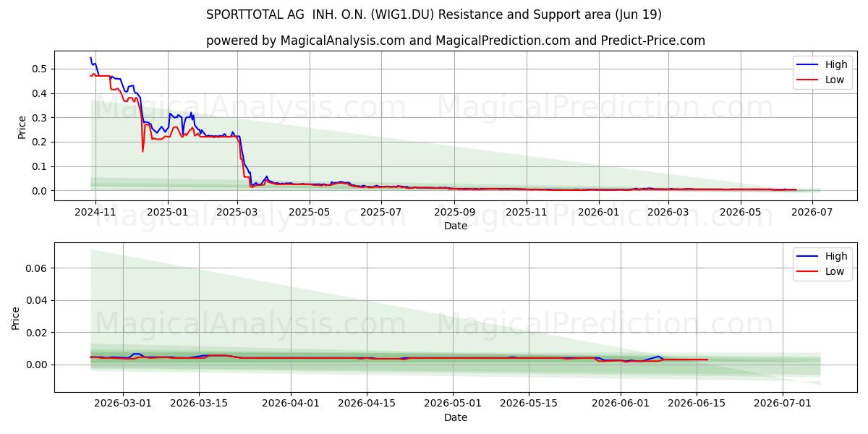Click the '2026-03-15' x-axis label in the bottom chart
The image size is (868, 434).
pyautogui.click(x=200, y=404)
